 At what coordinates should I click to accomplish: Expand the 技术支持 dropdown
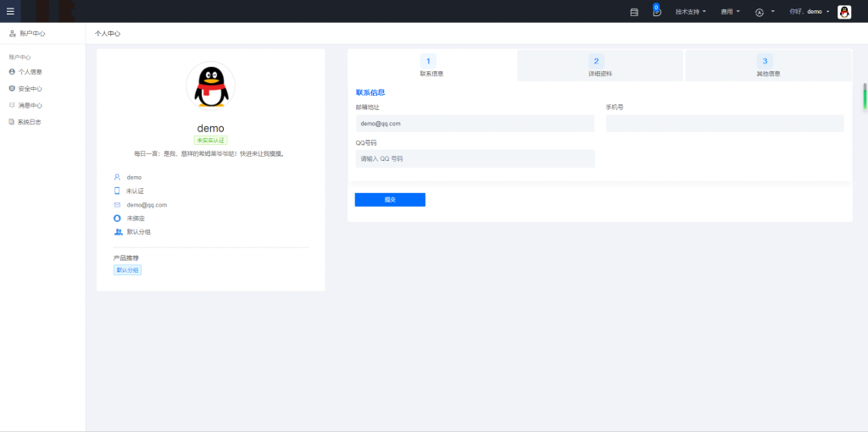pos(690,12)
